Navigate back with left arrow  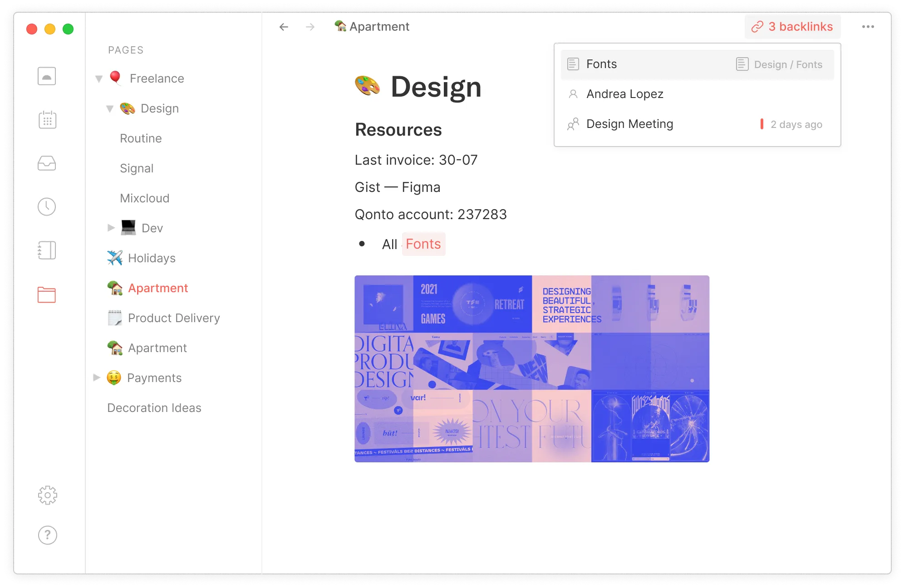click(x=284, y=27)
